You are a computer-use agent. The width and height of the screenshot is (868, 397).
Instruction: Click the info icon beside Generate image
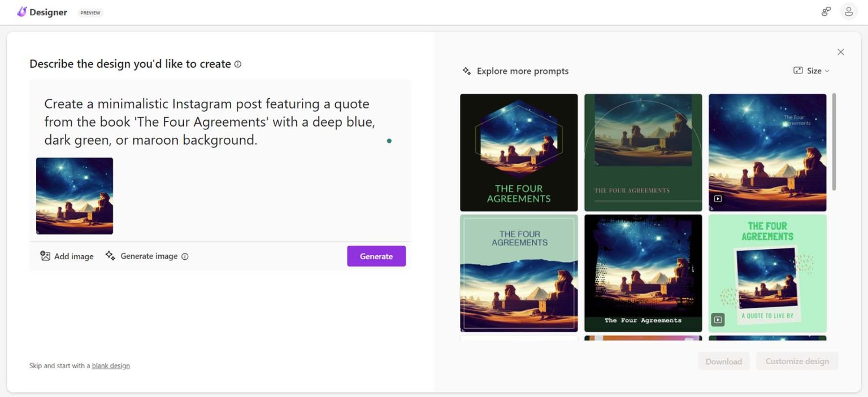[185, 256]
